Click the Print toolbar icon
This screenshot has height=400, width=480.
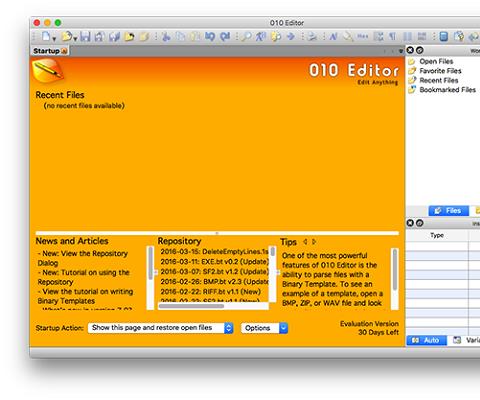pos(312,36)
